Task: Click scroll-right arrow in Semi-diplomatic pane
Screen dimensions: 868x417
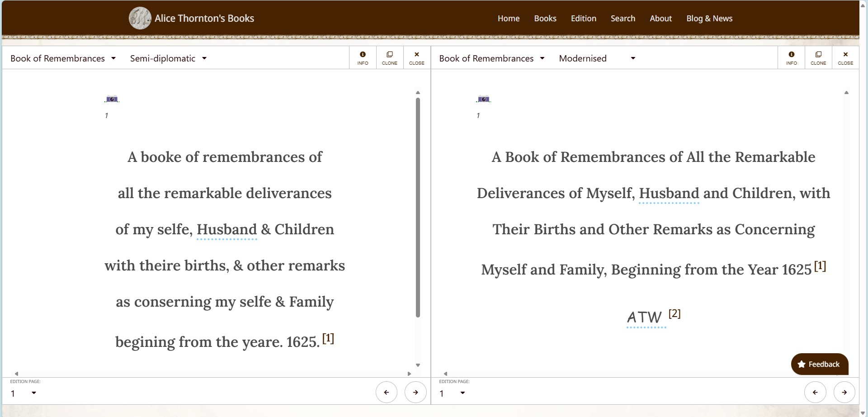Action: pos(409,374)
